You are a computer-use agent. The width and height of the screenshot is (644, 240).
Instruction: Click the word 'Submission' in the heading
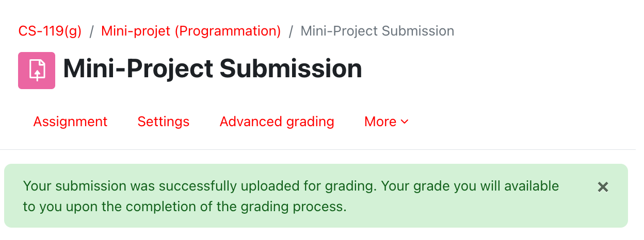[x=291, y=69]
